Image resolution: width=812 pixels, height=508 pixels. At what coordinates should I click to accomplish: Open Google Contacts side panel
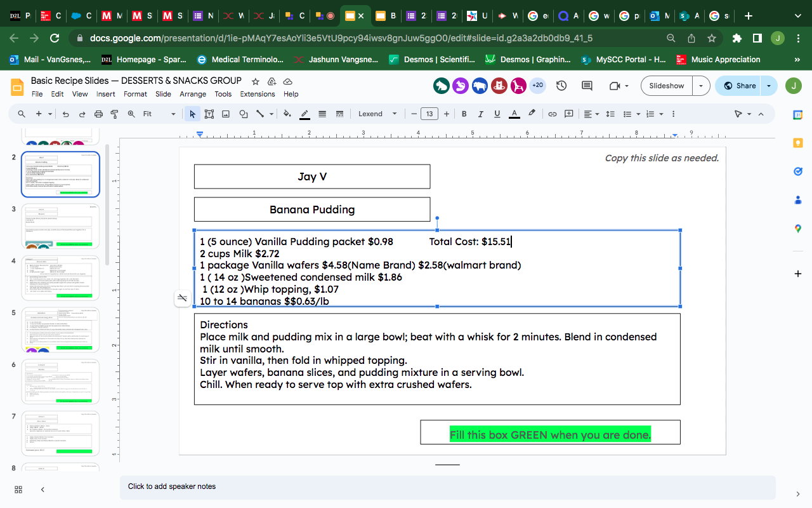click(798, 199)
